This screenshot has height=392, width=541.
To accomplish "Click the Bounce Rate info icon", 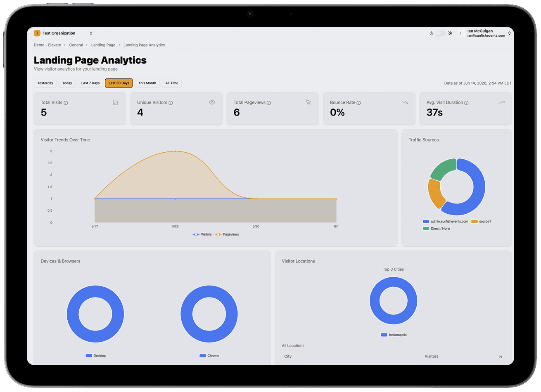I will 358,103.
